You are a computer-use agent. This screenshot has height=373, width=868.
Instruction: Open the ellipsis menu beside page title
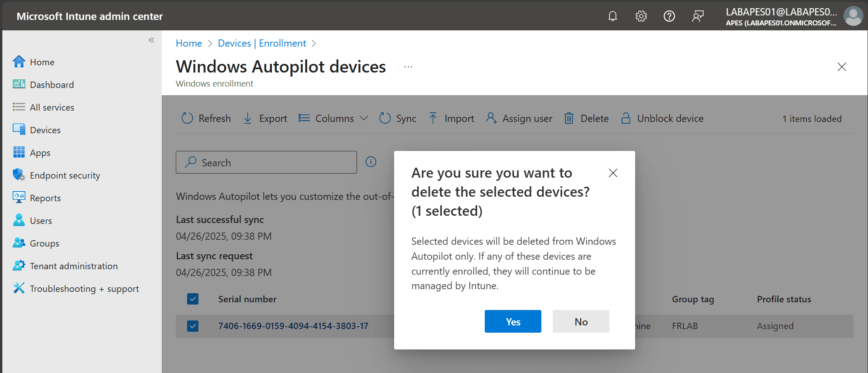408,67
